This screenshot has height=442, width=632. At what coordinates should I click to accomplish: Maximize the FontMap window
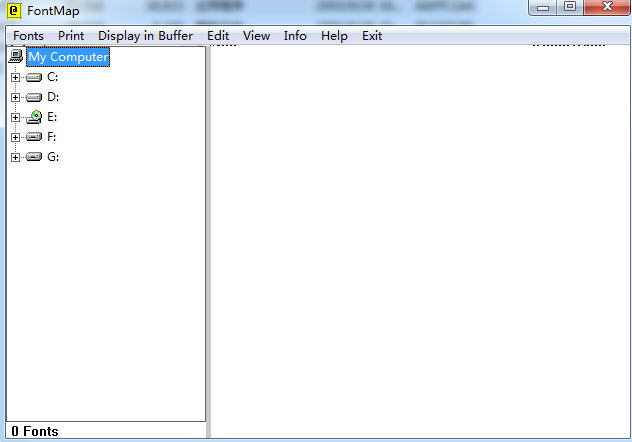[x=570, y=7]
